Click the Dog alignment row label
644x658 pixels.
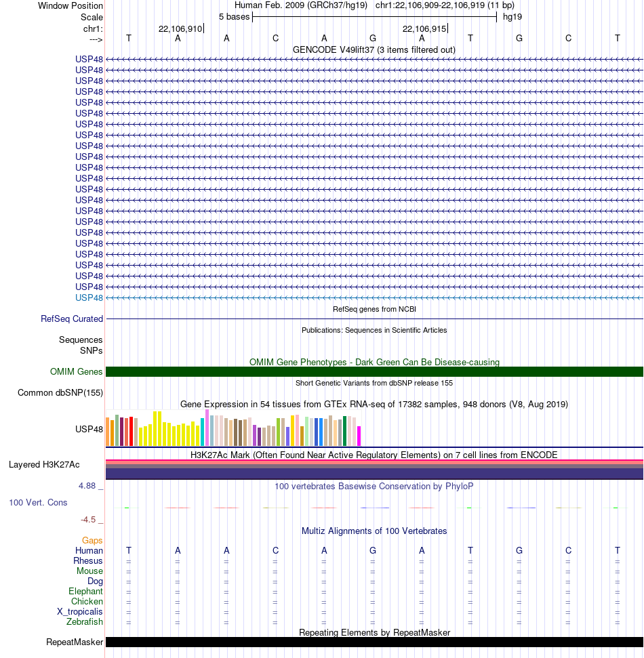pos(96,581)
